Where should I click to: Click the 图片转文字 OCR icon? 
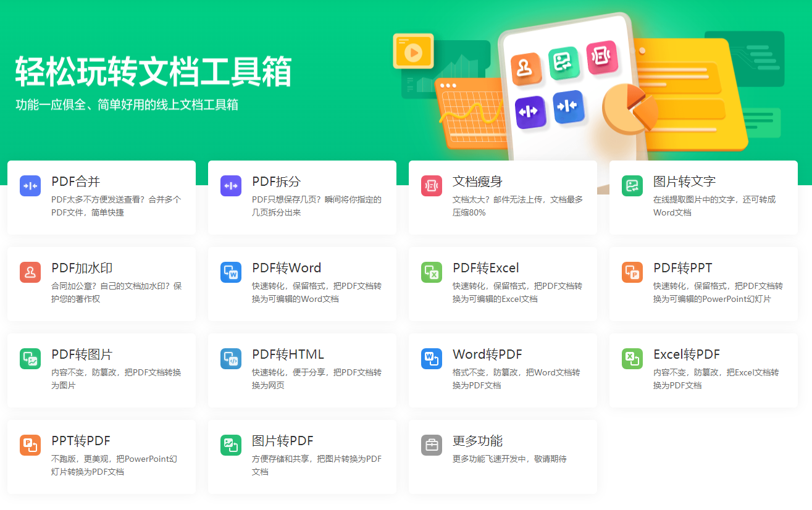click(x=632, y=186)
